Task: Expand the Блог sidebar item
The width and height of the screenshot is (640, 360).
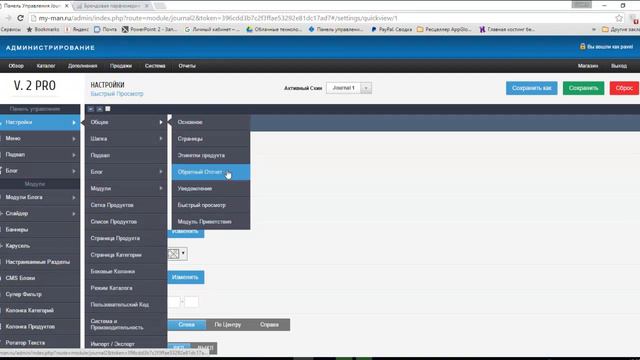Action: (x=40, y=171)
